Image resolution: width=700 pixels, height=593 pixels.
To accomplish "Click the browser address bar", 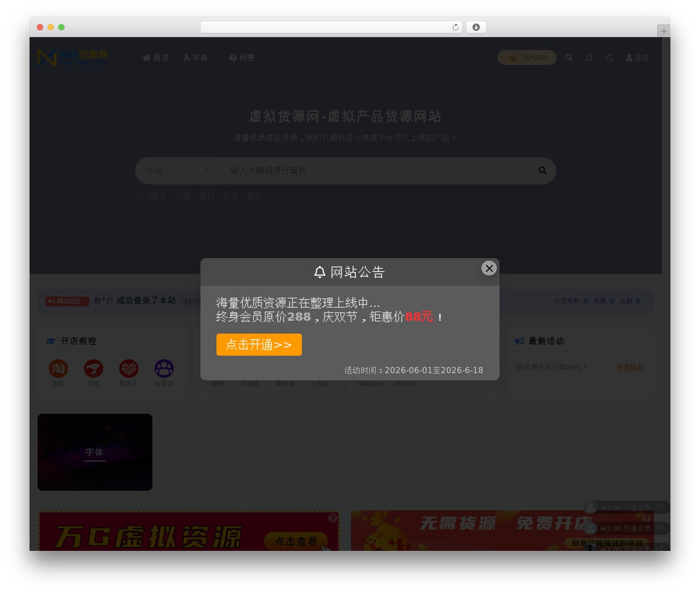I will (331, 27).
